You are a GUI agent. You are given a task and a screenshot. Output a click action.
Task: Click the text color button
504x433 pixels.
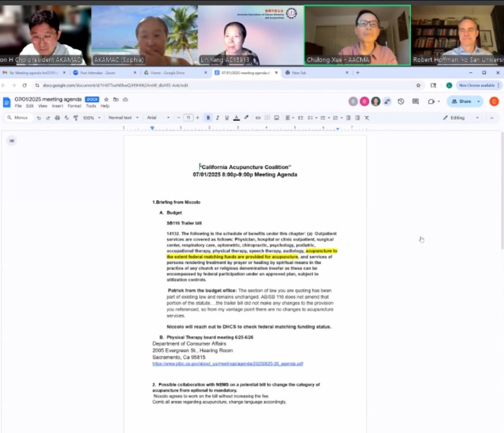pos(236,118)
